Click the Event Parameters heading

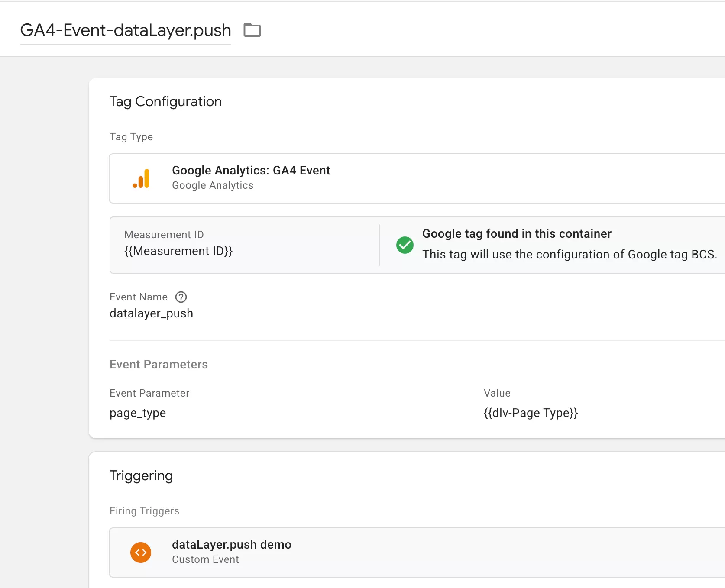[159, 365]
